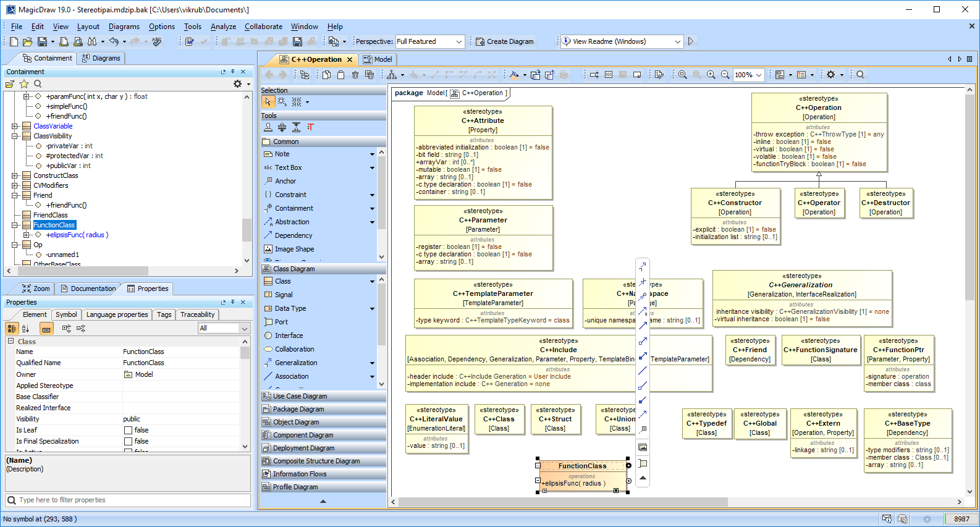The height and width of the screenshot is (527, 980).
Task: Click the Text Box tool
Action: point(288,167)
